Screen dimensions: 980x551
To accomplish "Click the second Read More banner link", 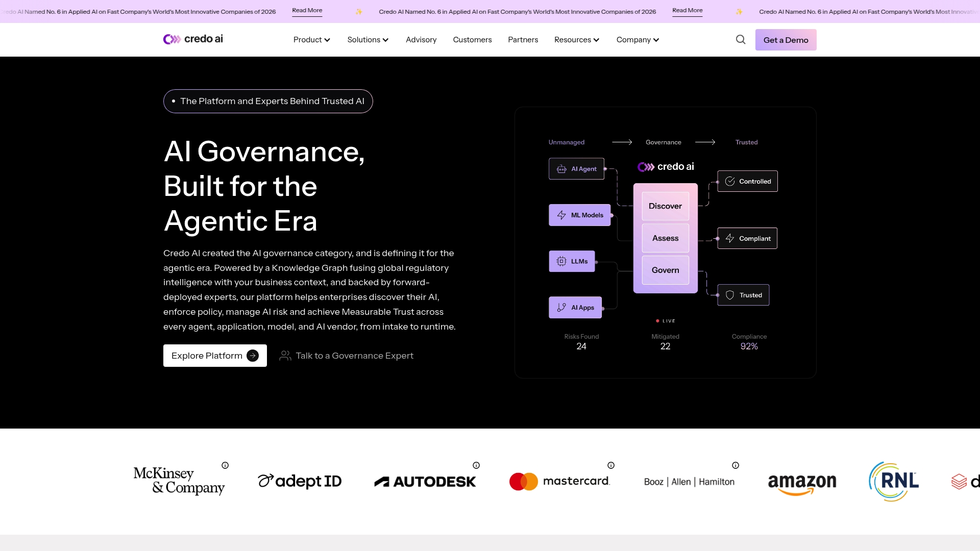I will [687, 11].
